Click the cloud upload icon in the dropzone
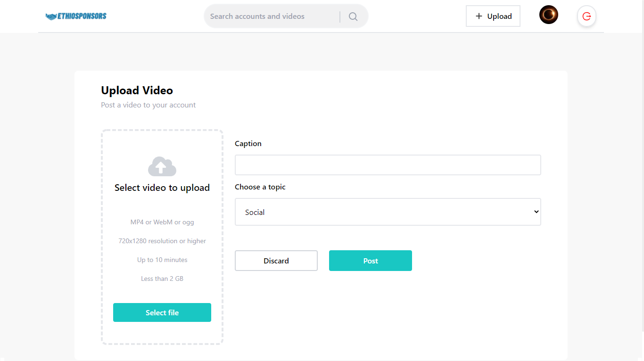The width and height of the screenshot is (644, 361). [x=162, y=166]
